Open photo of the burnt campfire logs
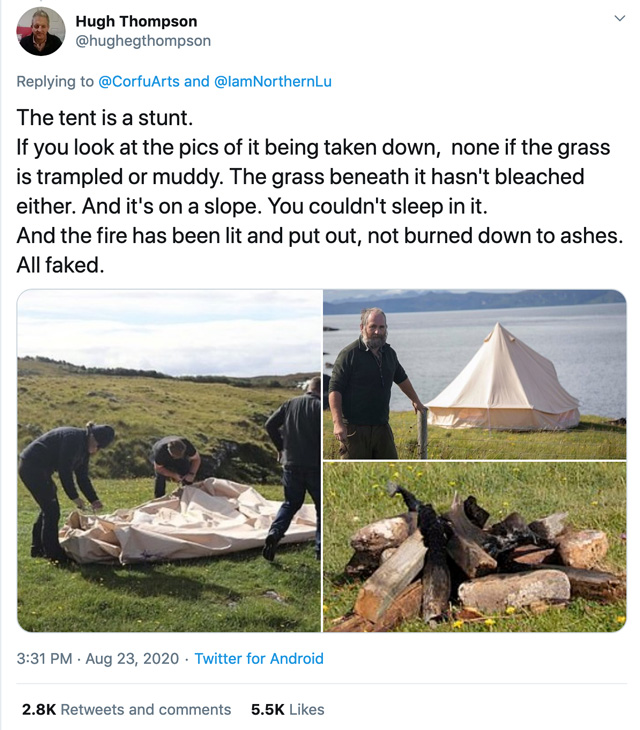Screen dimensions: 640x730 pyautogui.click(x=474, y=547)
